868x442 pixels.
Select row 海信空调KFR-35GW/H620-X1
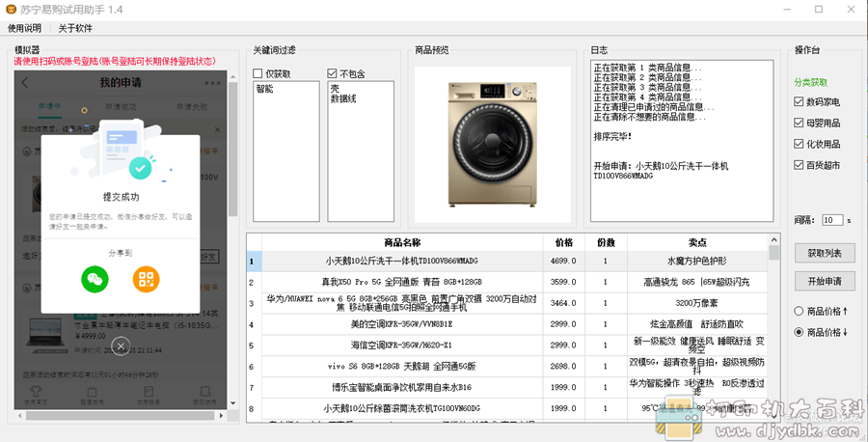point(402,345)
